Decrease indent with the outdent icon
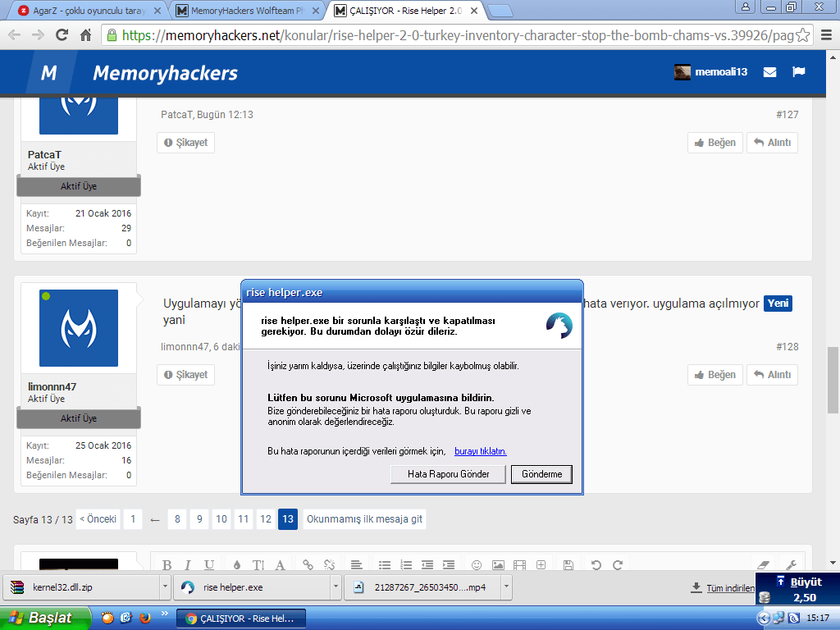 427,564
